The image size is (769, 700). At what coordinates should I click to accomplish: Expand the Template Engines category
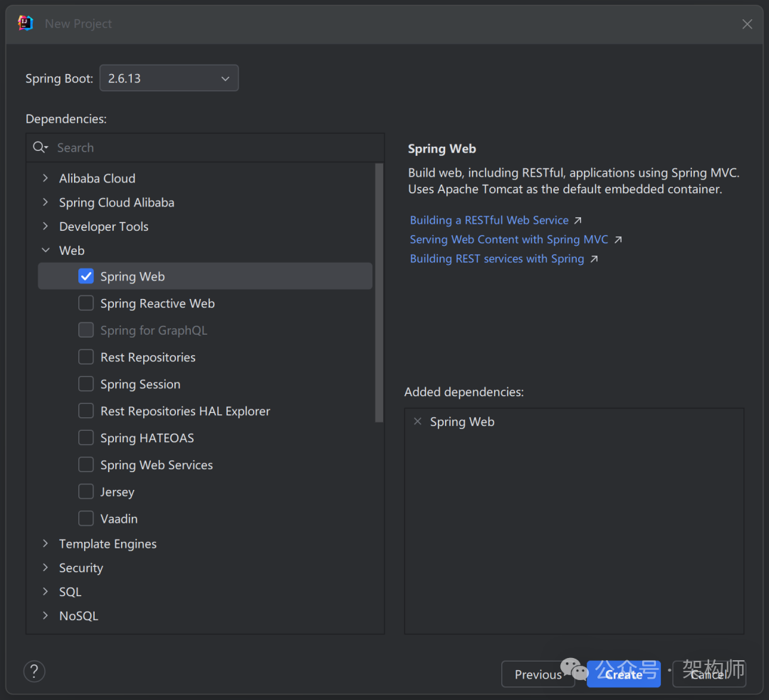coord(46,544)
